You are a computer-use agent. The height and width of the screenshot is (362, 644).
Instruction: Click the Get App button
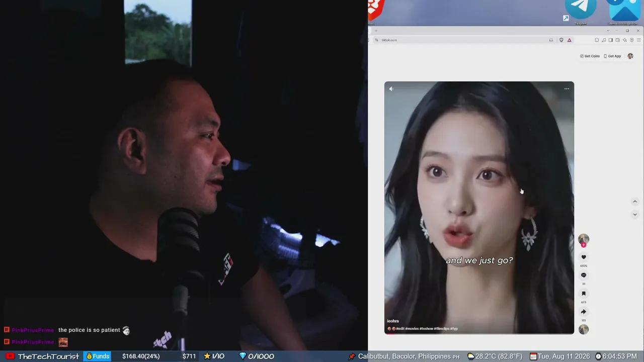pyautogui.click(x=612, y=56)
